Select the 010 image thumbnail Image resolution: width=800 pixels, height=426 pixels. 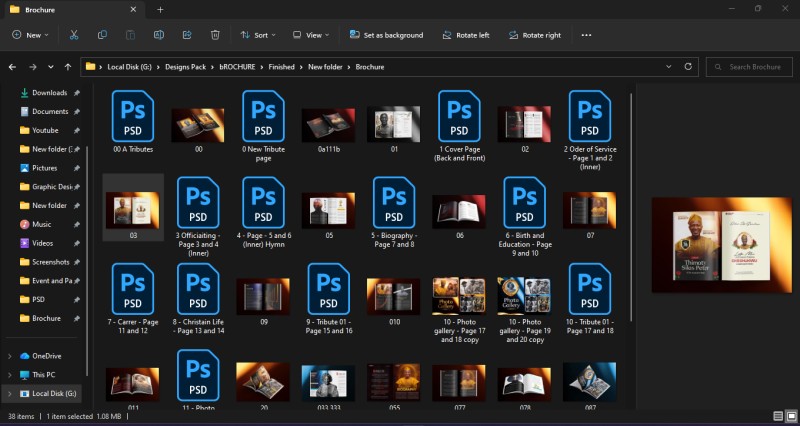394,296
